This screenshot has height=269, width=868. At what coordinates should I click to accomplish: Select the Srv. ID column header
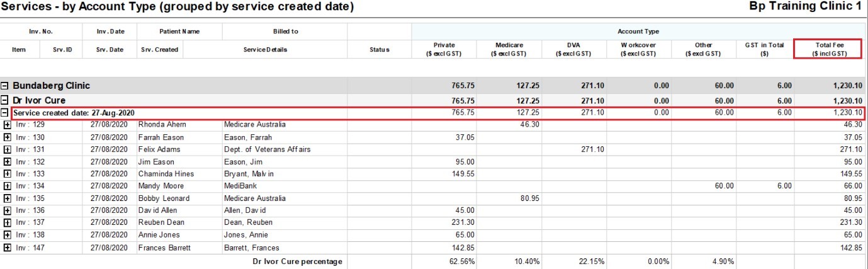point(62,50)
